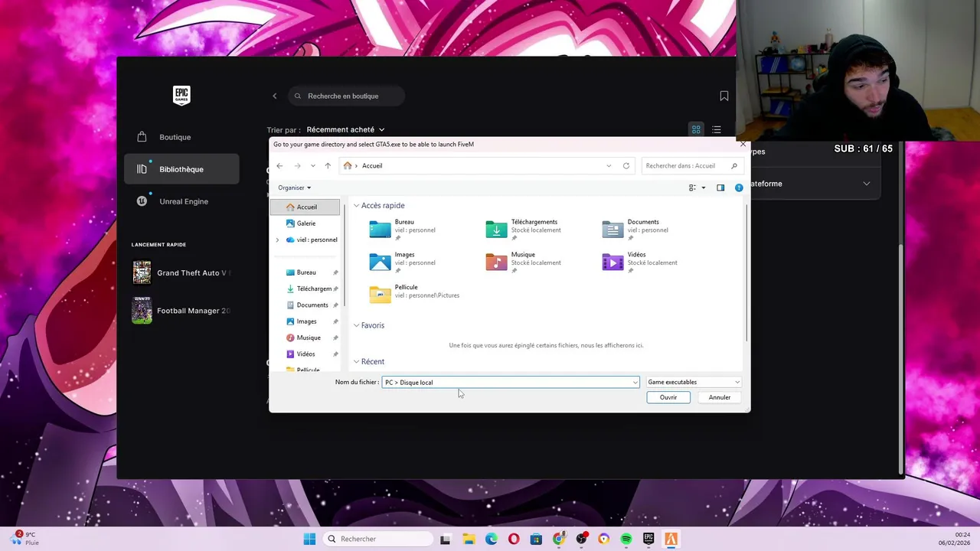Viewport: 980px width, 551px height.
Task: Go back in file dialog navigation
Action: [x=279, y=165]
